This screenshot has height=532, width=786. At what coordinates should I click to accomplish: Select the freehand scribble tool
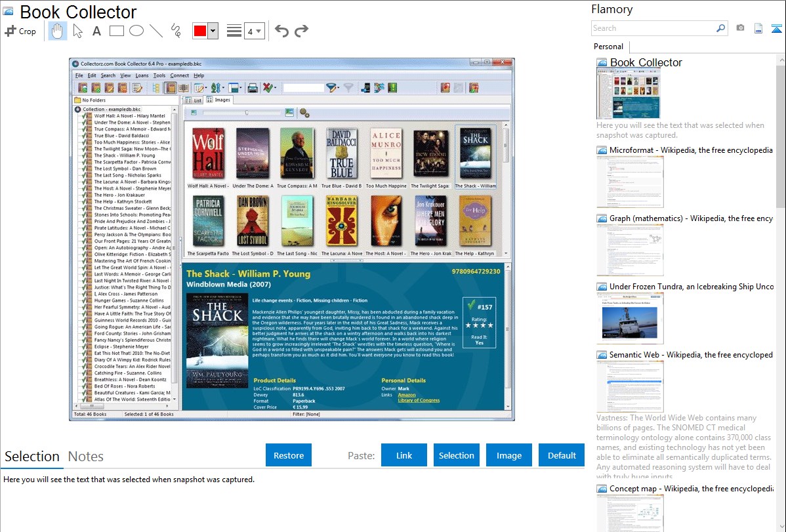[x=176, y=31]
